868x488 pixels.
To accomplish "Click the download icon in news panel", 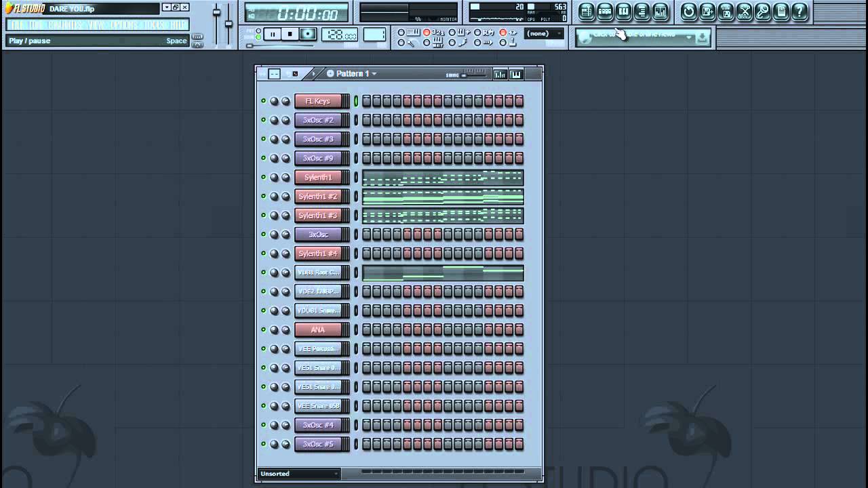I will click(x=701, y=37).
